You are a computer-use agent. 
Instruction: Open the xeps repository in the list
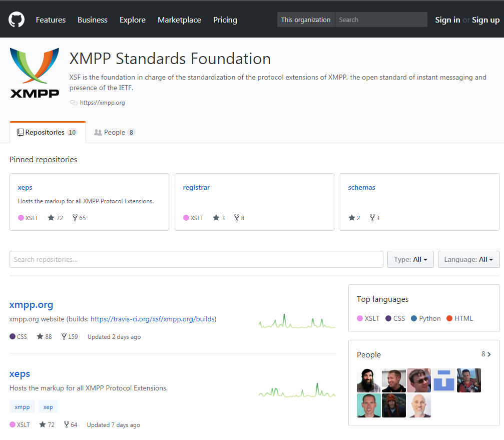pyautogui.click(x=20, y=374)
